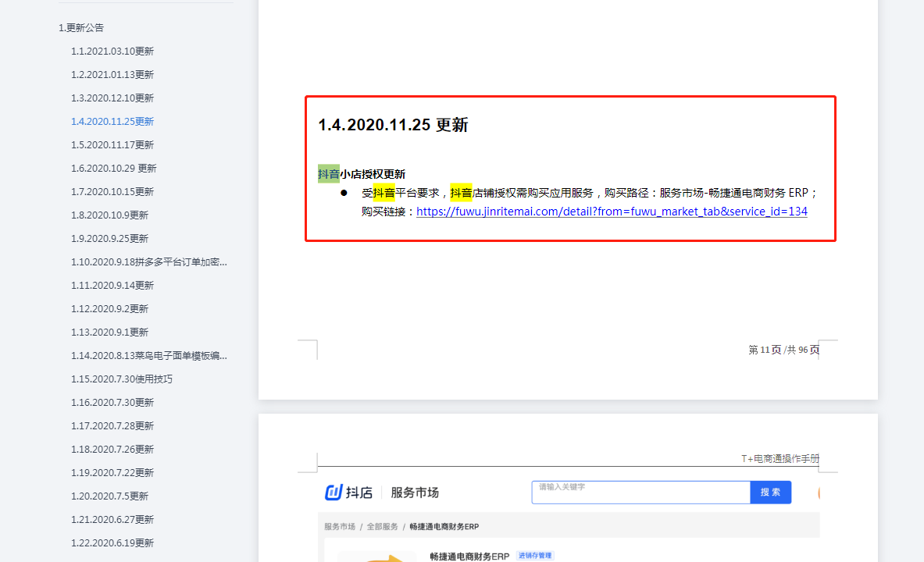Open the 1.更新公告 section in the outline
Screen dimensions: 924x562
pyautogui.click(x=81, y=27)
